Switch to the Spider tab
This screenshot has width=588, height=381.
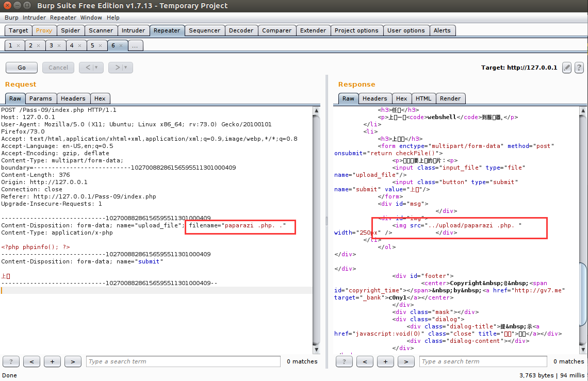(71, 30)
